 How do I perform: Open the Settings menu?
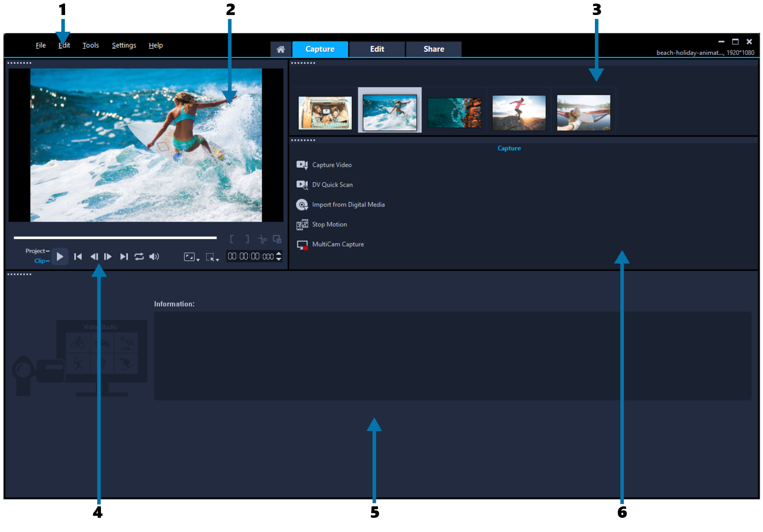point(123,45)
